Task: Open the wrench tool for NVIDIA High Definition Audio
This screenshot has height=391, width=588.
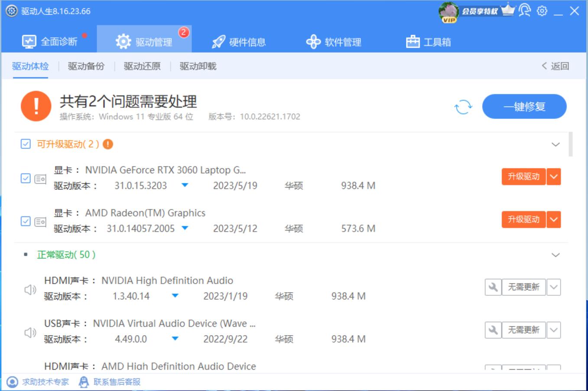Action: pyautogui.click(x=493, y=287)
